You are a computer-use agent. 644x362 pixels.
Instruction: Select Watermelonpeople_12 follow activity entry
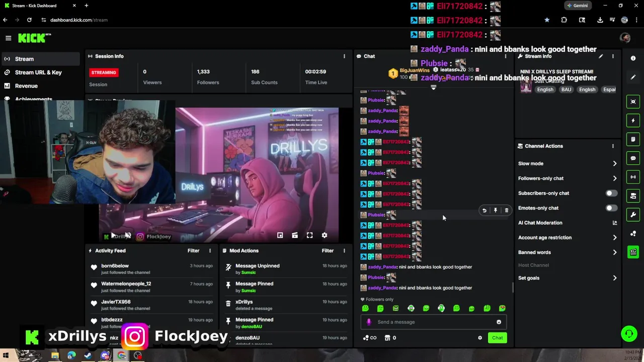coord(152,287)
